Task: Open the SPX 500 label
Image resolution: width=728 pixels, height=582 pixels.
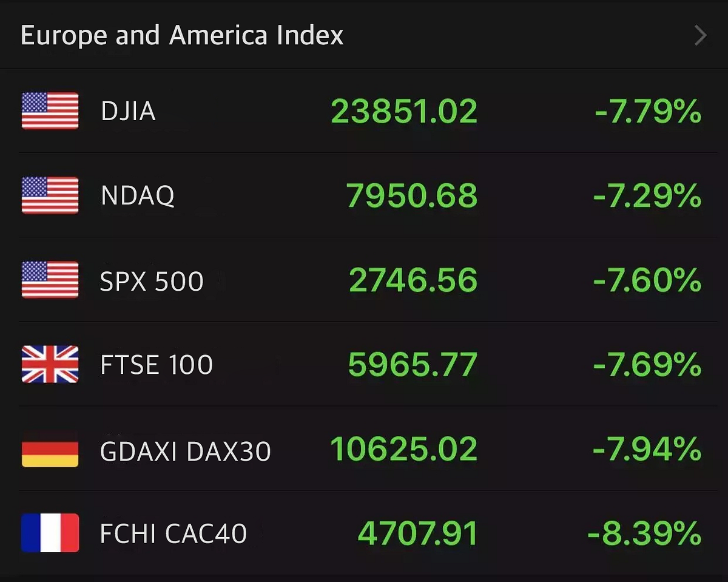Action: point(152,281)
